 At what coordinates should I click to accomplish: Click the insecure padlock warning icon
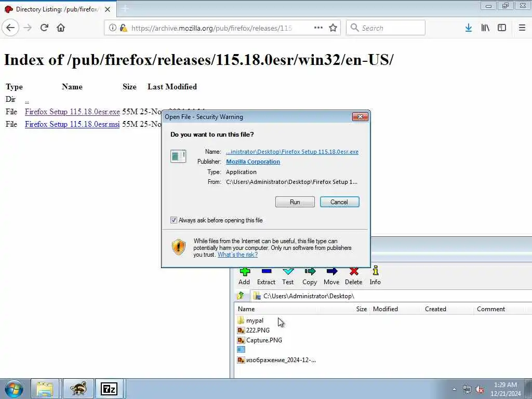[x=123, y=28]
